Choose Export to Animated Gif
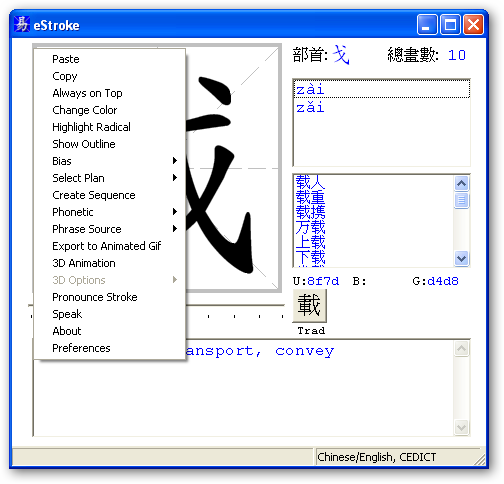Image resolution: width=504 pixels, height=484 pixels. pos(110,246)
